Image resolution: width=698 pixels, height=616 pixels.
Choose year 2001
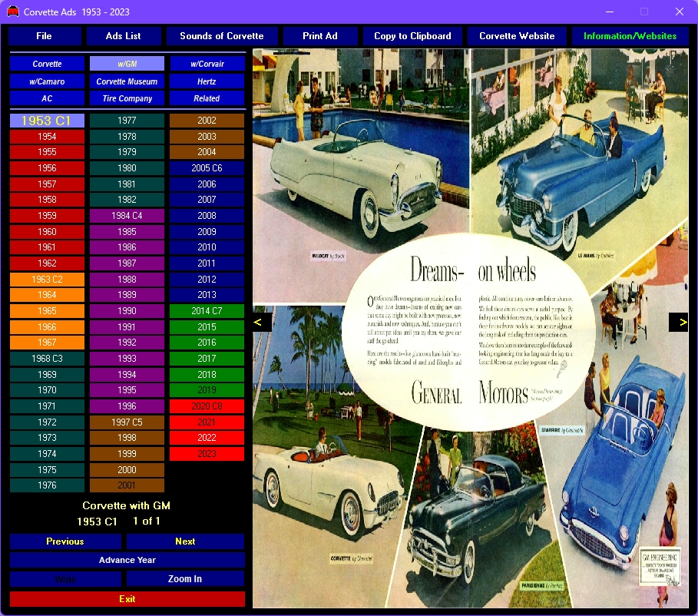(x=127, y=485)
